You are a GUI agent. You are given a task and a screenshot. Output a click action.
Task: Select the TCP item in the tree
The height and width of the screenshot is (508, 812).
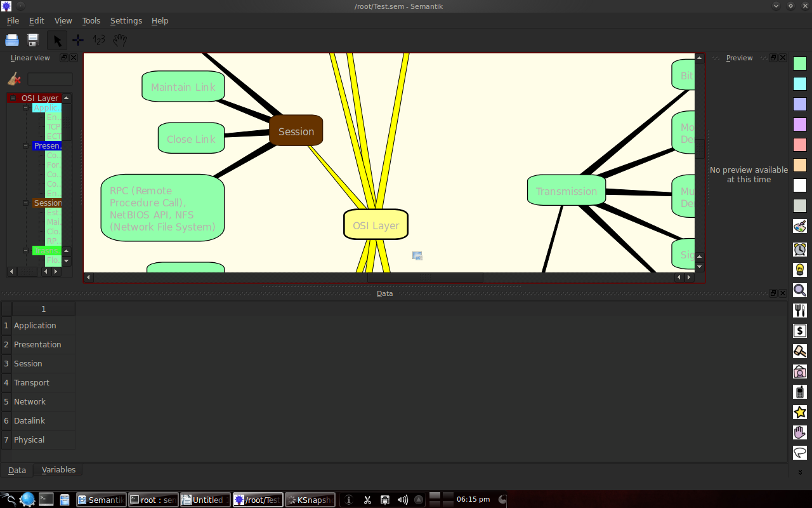point(54,127)
